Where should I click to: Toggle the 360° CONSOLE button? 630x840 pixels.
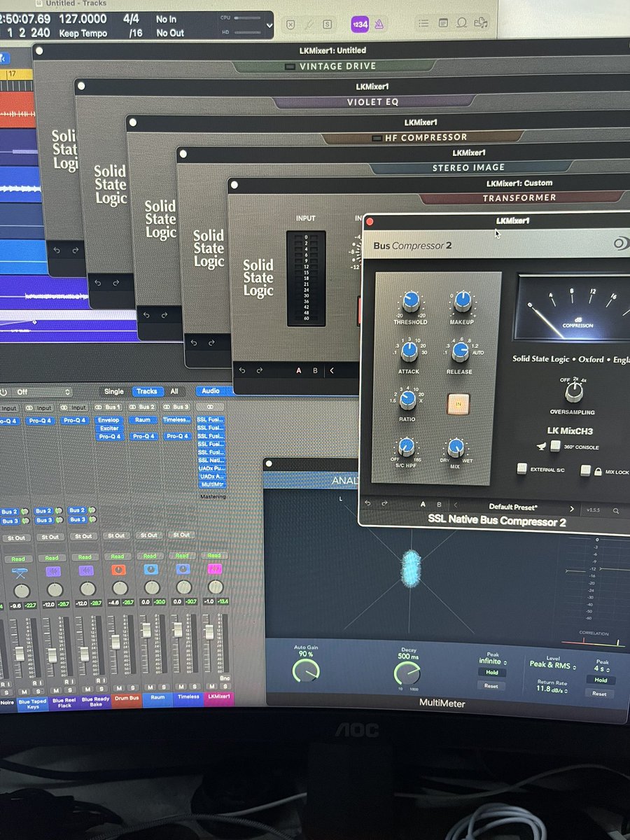click(555, 445)
